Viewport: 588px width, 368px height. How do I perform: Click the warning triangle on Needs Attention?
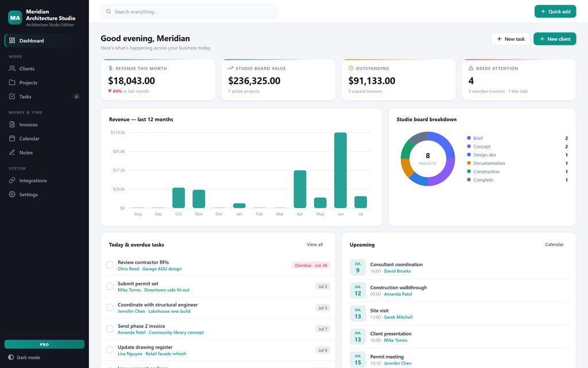[x=471, y=68]
